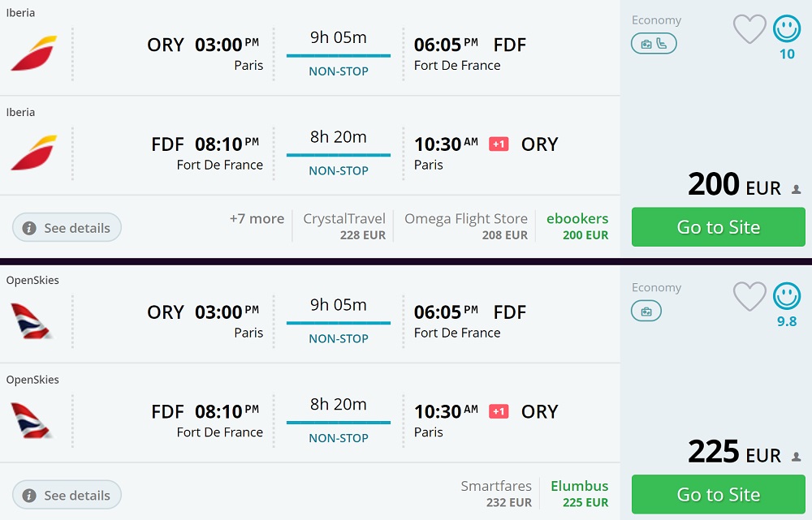Click the seat icon on the Iberia result
This screenshot has height=520, width=812.
coord(662,44)
